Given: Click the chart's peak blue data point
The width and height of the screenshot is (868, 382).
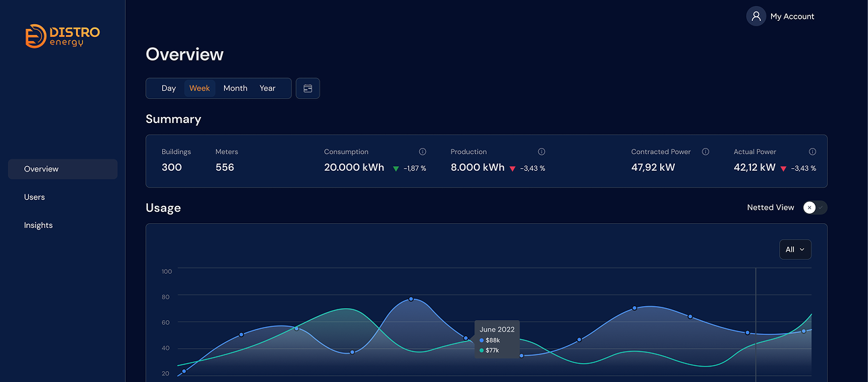Looking at the screenshot, I should (x=410, y=299).
